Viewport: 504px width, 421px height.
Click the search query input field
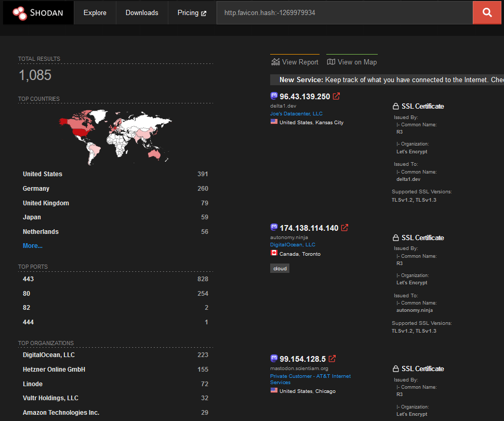click(343, 13)
